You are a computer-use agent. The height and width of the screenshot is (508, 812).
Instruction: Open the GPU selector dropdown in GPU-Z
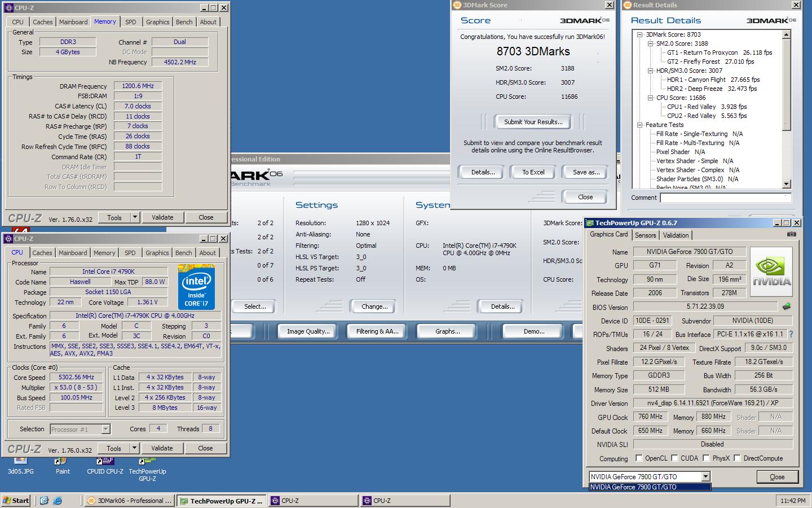[705, 477]
